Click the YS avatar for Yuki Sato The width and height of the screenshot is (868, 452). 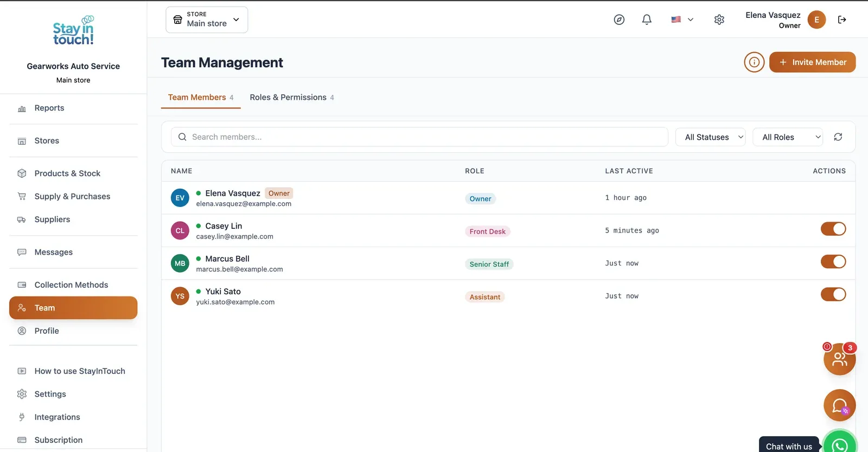[180, 296]
